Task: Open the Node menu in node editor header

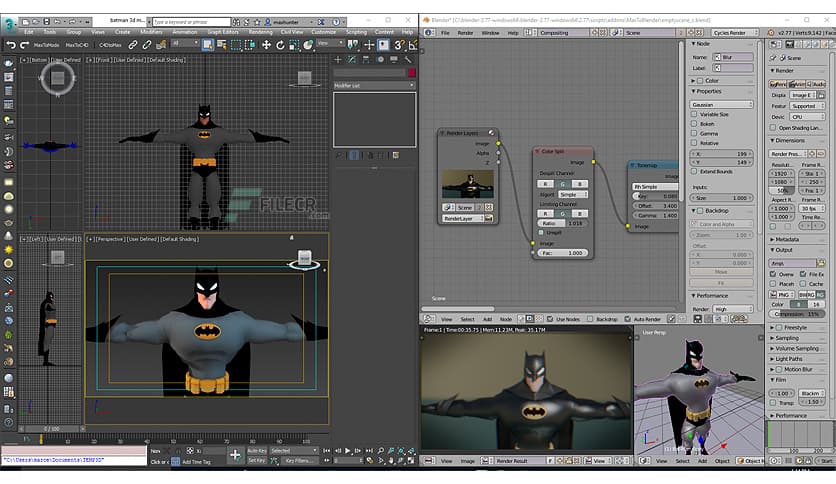Action: coord(505,319)
